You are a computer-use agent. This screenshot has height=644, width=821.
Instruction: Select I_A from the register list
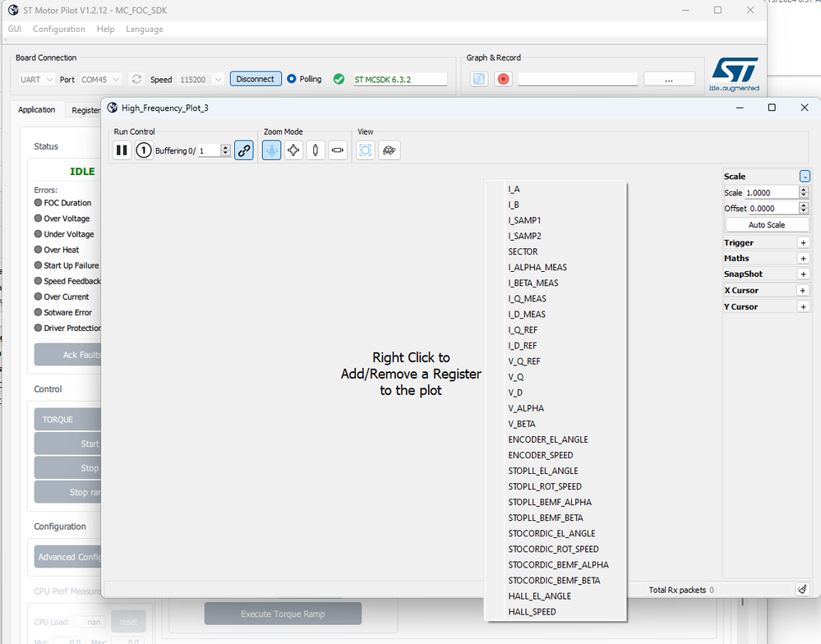point(556,189)
